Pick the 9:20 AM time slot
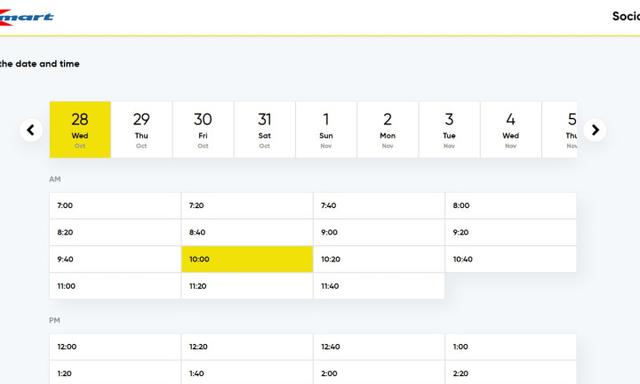Screen dimensions: 640x384 tap(511, 233)
